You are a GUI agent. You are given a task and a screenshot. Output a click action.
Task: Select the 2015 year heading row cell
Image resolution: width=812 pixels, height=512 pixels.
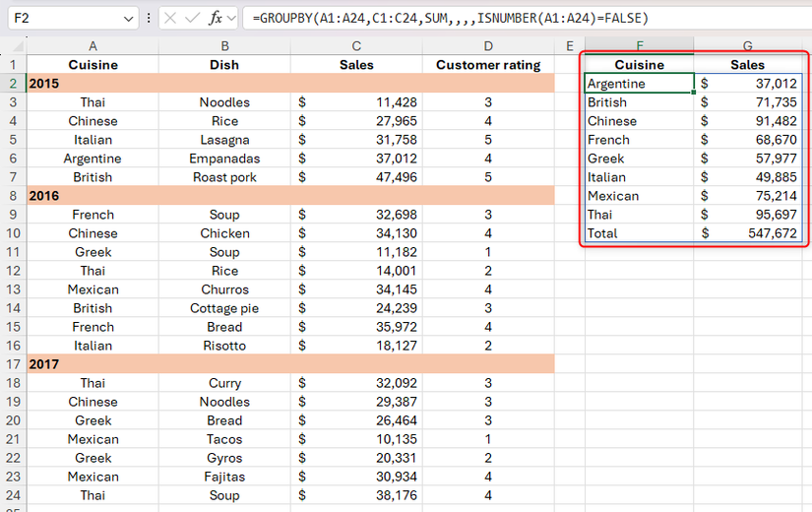[93, 84]
